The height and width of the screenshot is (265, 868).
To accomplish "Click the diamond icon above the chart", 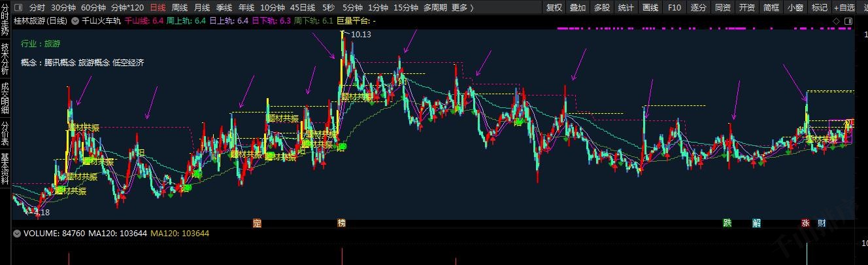I will coord(835,22).
